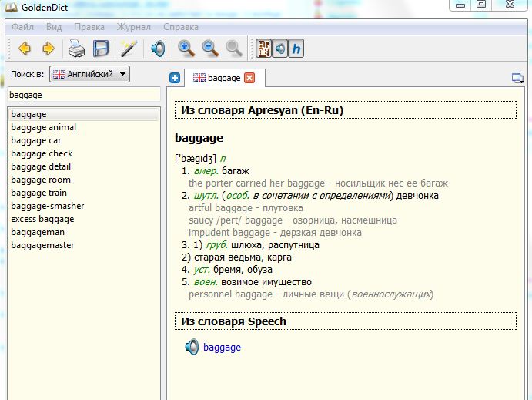The height and width of the screenshot is (400, 532).
Task: Click the transcription ['bægɪdʒ]
Action: [196, 159]
